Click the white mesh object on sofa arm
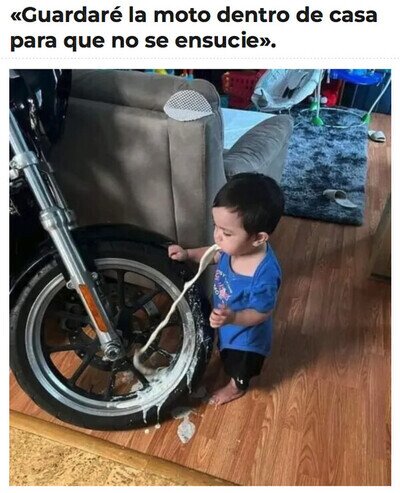Viewport: 400px width, 493px height. [188, 106]
